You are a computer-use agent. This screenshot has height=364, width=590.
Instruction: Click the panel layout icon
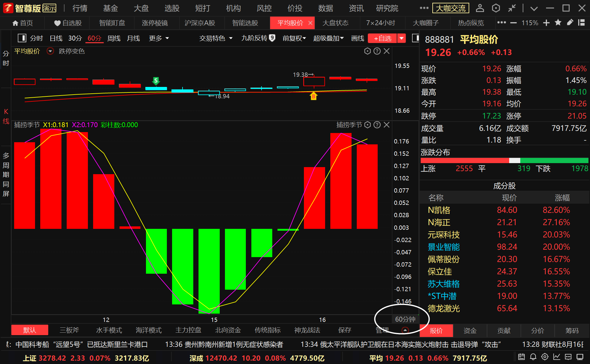[581, 22]
